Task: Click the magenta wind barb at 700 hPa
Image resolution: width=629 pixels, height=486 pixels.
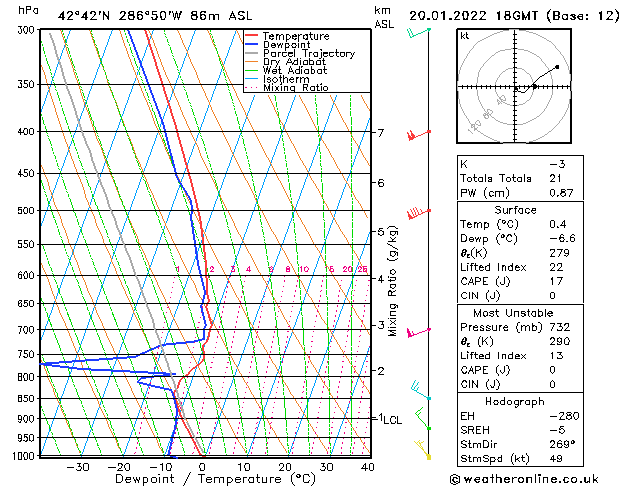Action: (x=419, y=332)
